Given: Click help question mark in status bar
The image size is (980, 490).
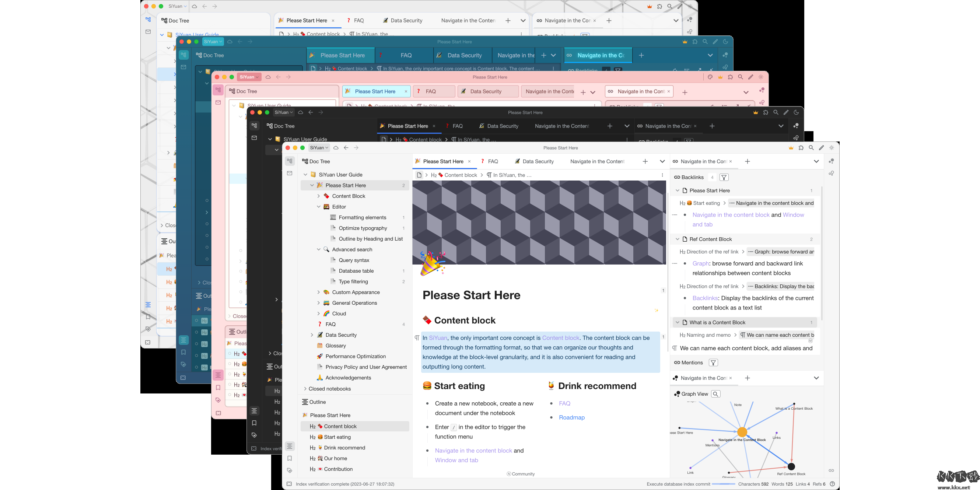Looking at the screenshot, I should pyautogui.click(x=832, y=484).
